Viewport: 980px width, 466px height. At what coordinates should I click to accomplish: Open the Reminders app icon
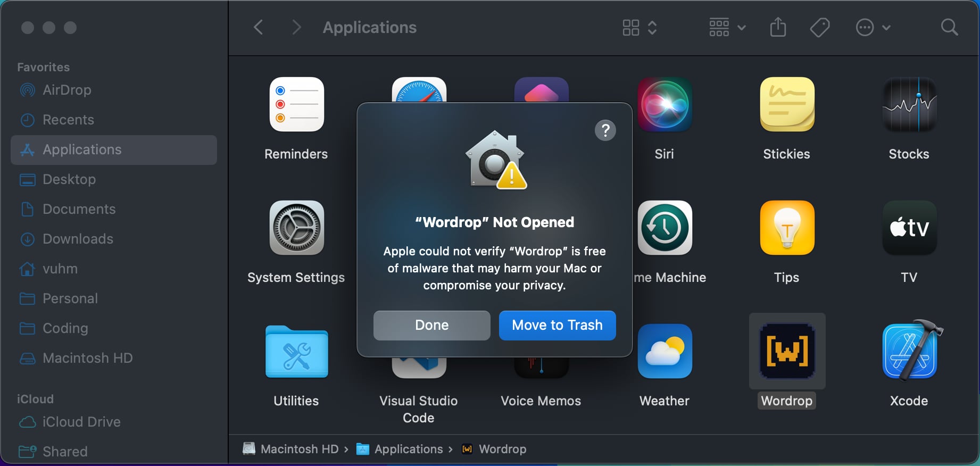point(296,104)
